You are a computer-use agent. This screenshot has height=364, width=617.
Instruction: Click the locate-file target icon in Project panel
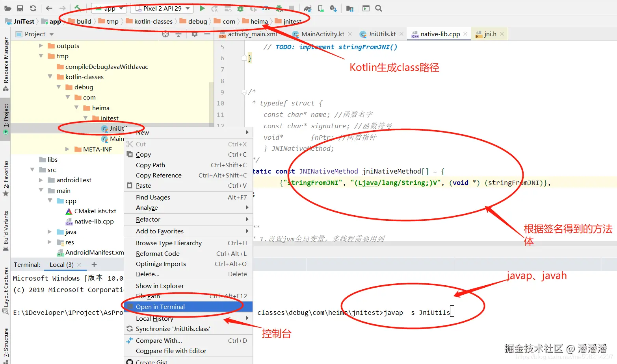165,34
